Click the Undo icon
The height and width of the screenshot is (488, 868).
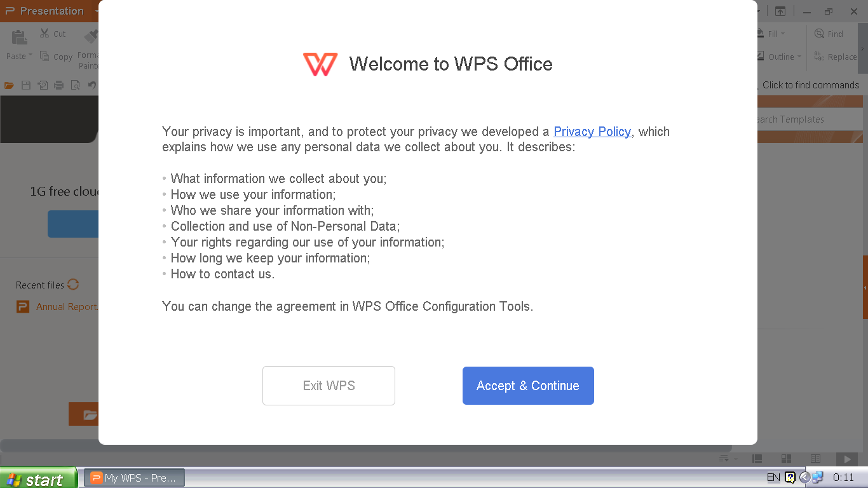(92, 85)
